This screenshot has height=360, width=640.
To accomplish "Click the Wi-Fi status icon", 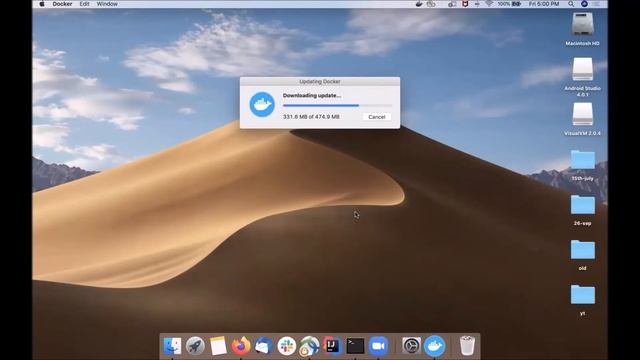I will 489,4.
